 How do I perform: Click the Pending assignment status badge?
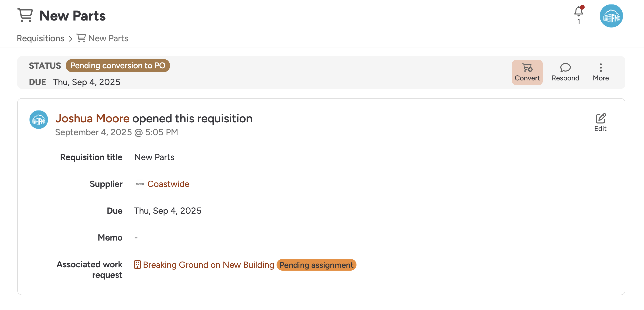(316, 265)
